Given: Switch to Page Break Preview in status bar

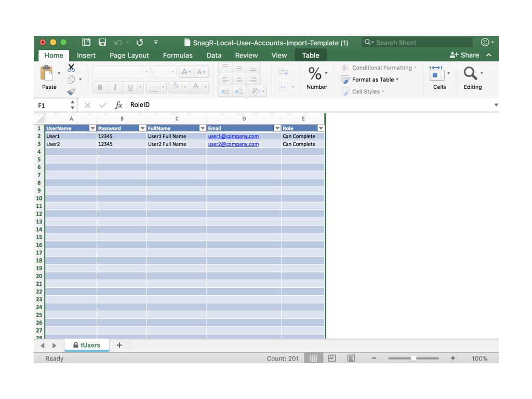Looking at the screenshot, I should coord(351,358).
